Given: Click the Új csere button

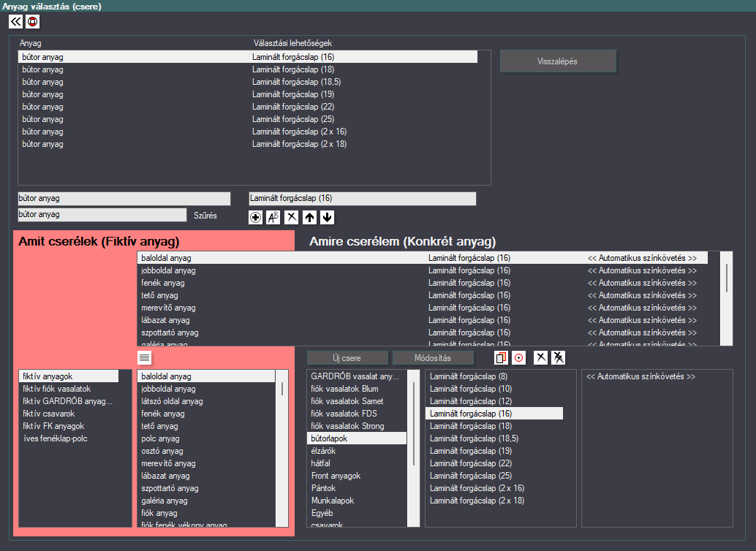Looking at the screenshot, I should point(347,357).
